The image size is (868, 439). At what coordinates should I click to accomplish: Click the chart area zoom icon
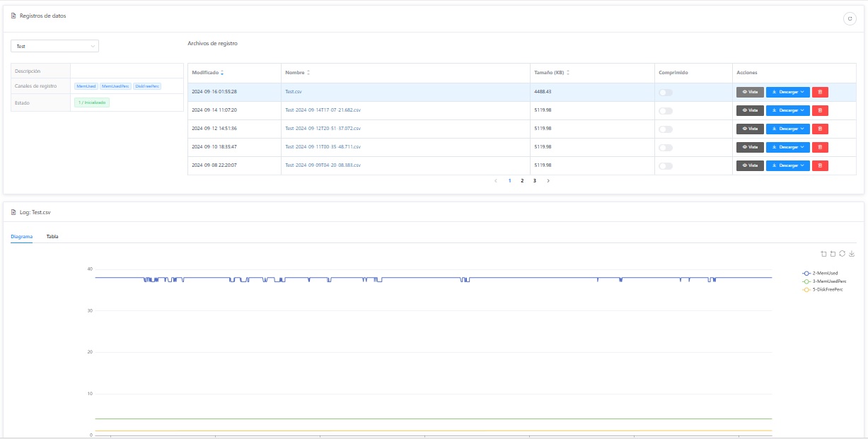click(823, 254)
